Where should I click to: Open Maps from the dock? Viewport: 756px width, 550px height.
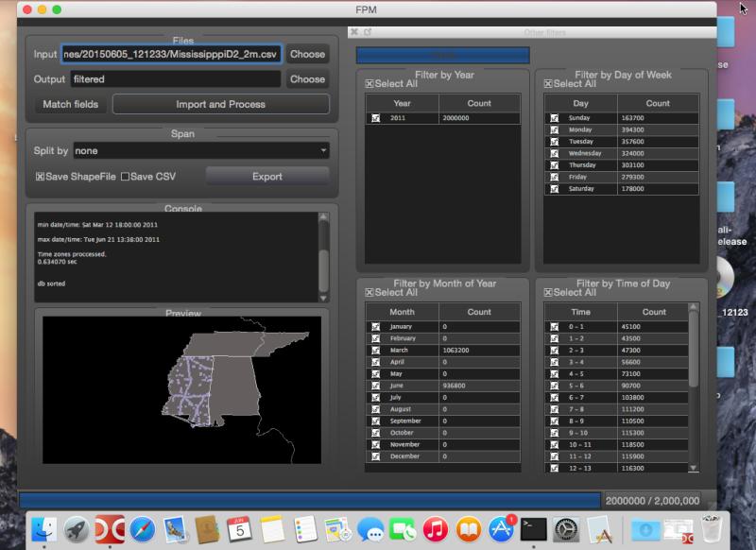click(x=338, y=529)
